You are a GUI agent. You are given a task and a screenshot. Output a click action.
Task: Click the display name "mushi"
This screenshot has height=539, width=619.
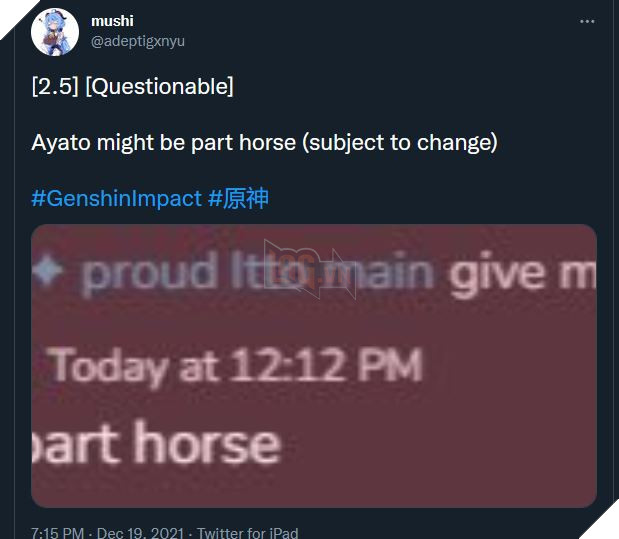point(112,20)
